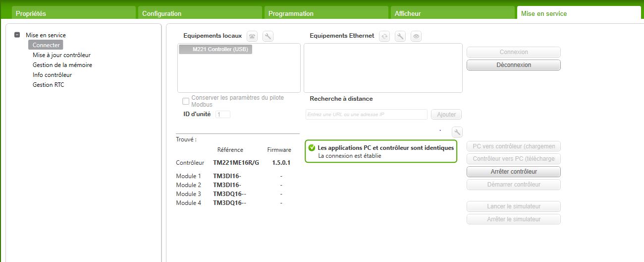Select Mise à jour contrôleur in tree
This screenshot has width=644, height=262.
[61, 55]
